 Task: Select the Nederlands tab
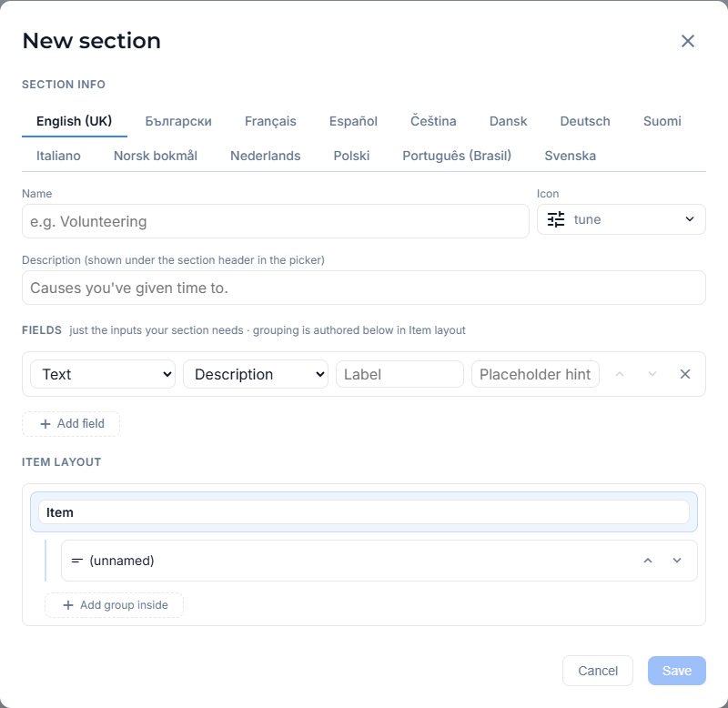[x=265, y=156]
